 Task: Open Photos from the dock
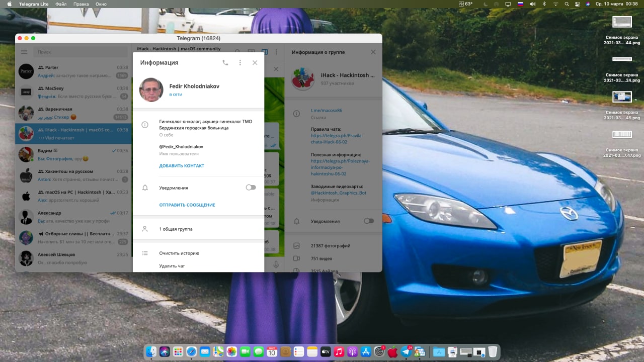(231, 352)
